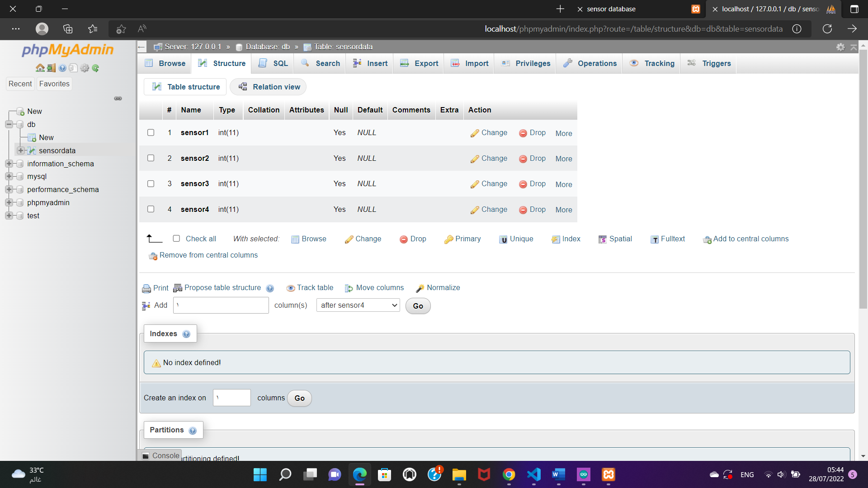Click the battery saver system tray icon
This screenshot has width=868, height=488.
point(796,474)
